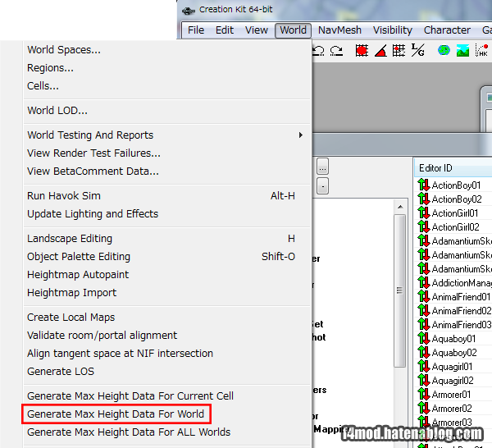Open the Character menu
This screenshot has width=492, height=448.
tap(447, 30)
